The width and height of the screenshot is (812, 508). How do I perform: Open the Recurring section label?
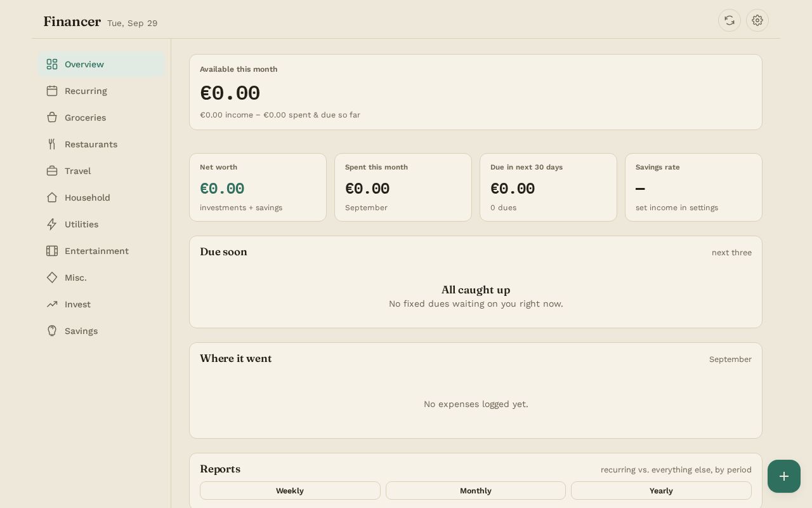coord(86,91)
